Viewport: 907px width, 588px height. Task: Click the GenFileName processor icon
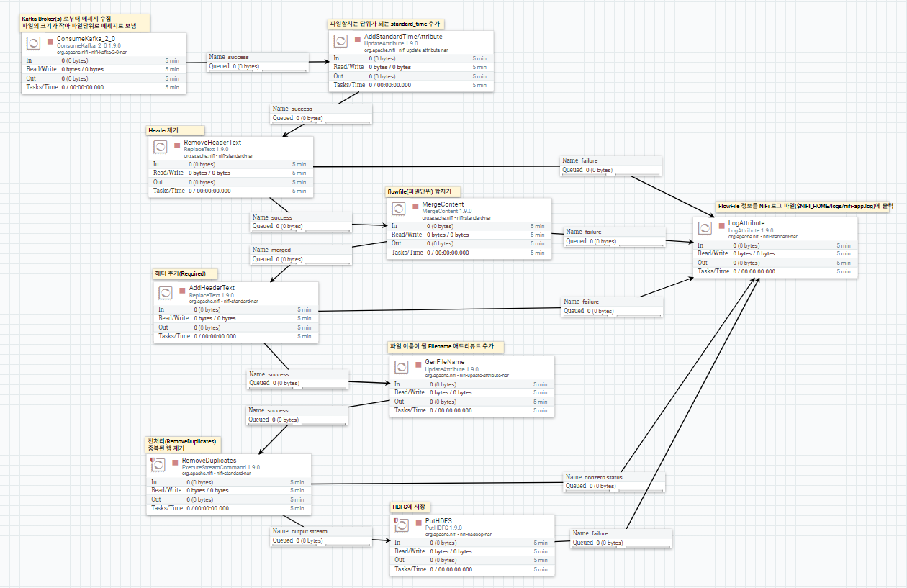pos(400,366)
